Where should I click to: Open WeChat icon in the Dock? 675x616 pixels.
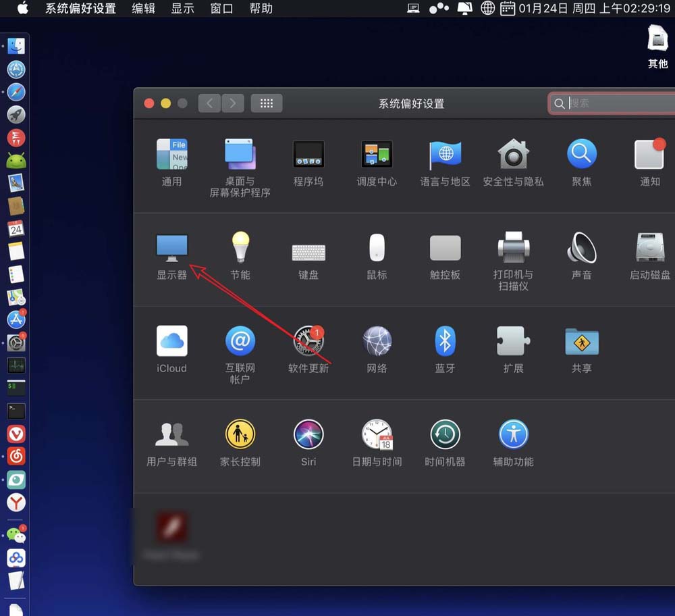tap(16, 534)
